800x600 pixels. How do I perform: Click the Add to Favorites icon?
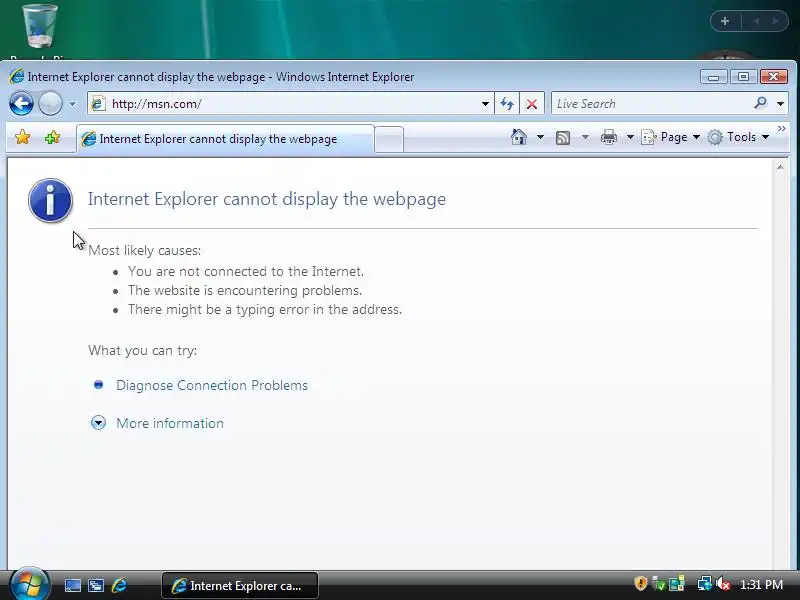pos(52,137)
